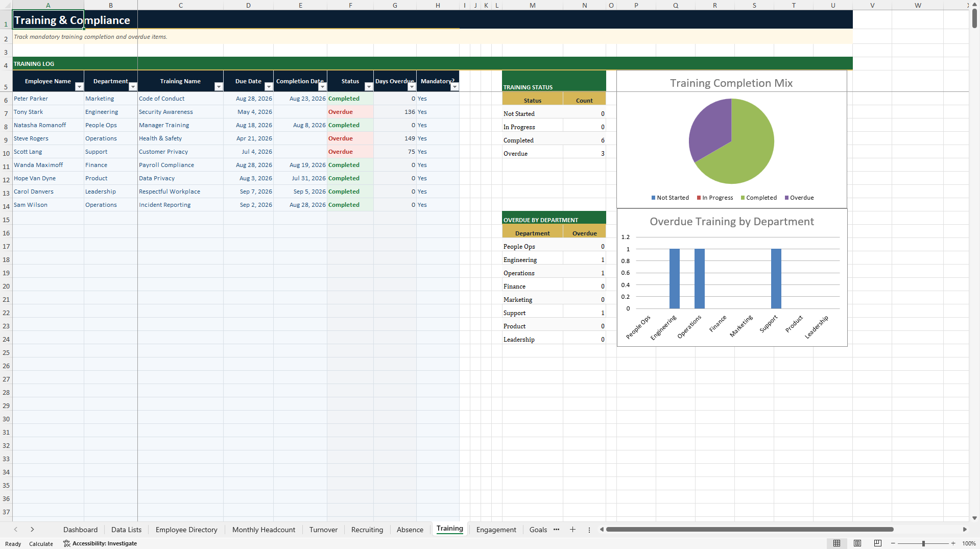
Task: Open the Employee Name filter dropdown
Action: point(79,87)
